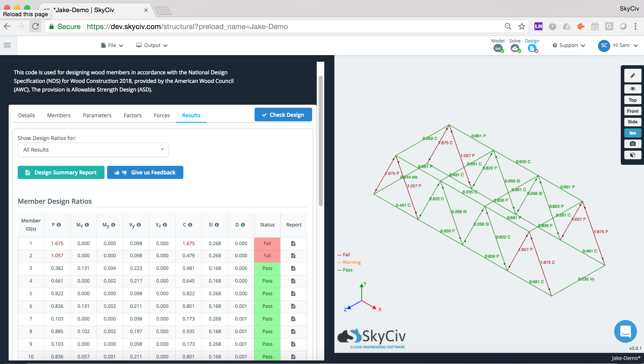Click the Model view icon

pyautogui.click(x=499, y=48)
